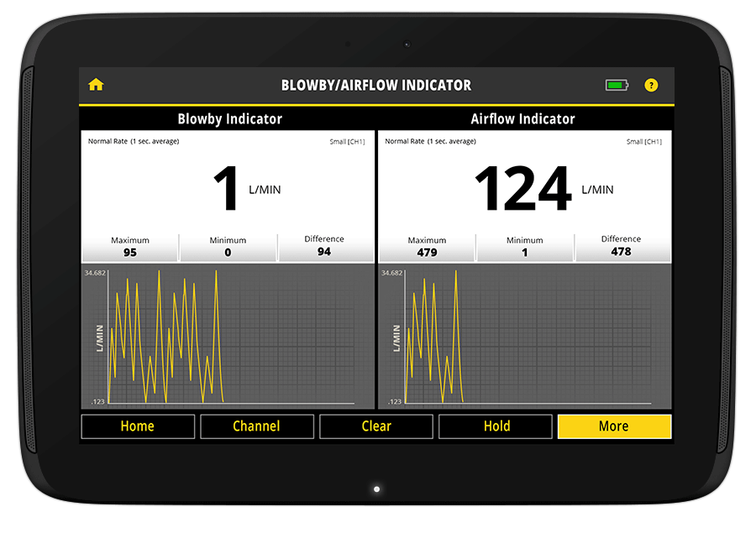Tap the Blowby Difference value box

pyautogui.click(x=325, y=246)
